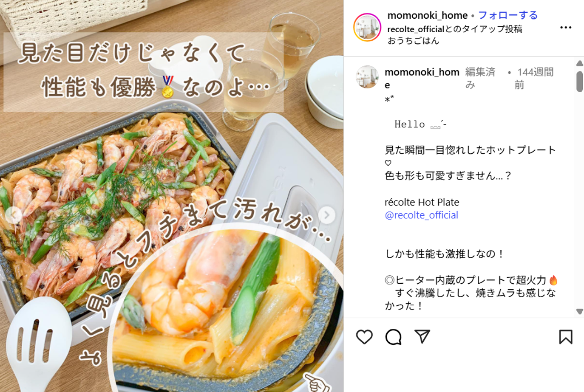Click the caption scrollbar up arrow
Image resolution: width=584 pixels, height=392 pixels.
coord(579,63)
